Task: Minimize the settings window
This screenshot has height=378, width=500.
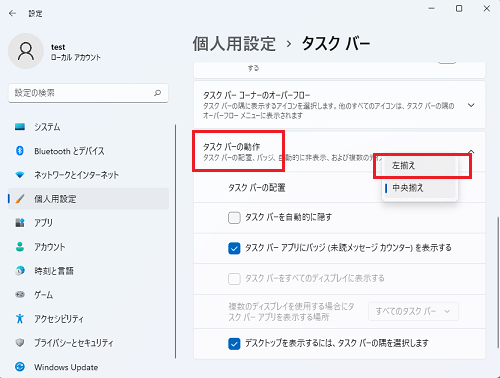Action: click(432, 9)
